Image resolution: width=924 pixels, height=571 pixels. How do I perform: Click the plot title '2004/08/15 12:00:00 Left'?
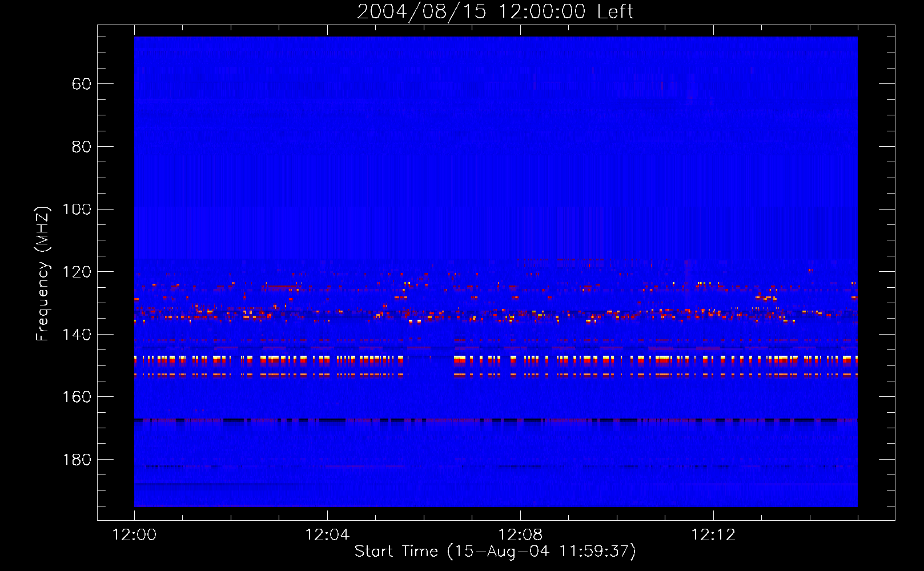point(495,11)
